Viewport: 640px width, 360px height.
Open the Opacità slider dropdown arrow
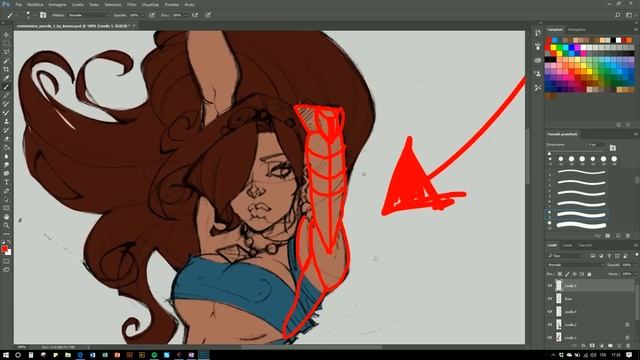click(x=142, y=15)
